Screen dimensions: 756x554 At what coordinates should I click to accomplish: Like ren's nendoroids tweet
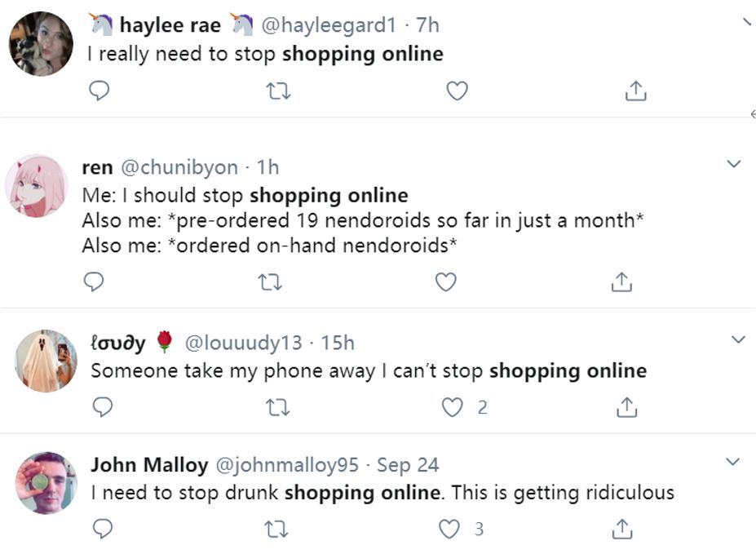(445, 281)
